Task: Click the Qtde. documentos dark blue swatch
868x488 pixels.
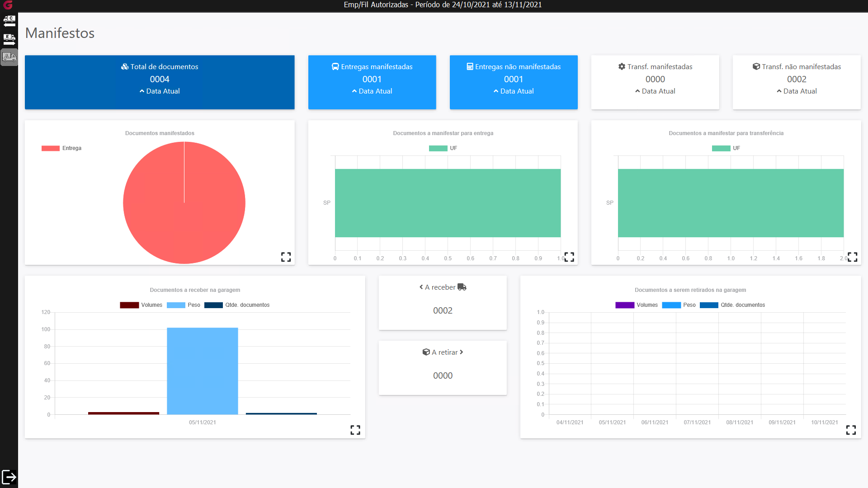Action: click(213, 305)
